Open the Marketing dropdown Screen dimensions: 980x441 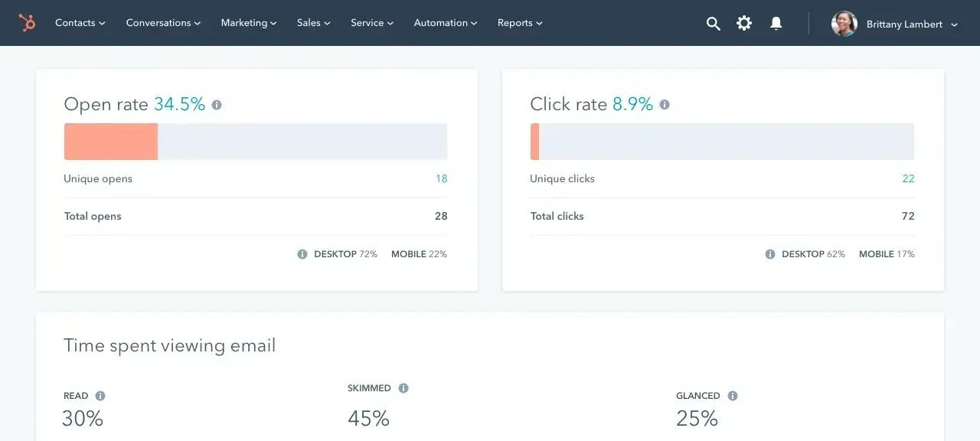(x=249, y=23)
